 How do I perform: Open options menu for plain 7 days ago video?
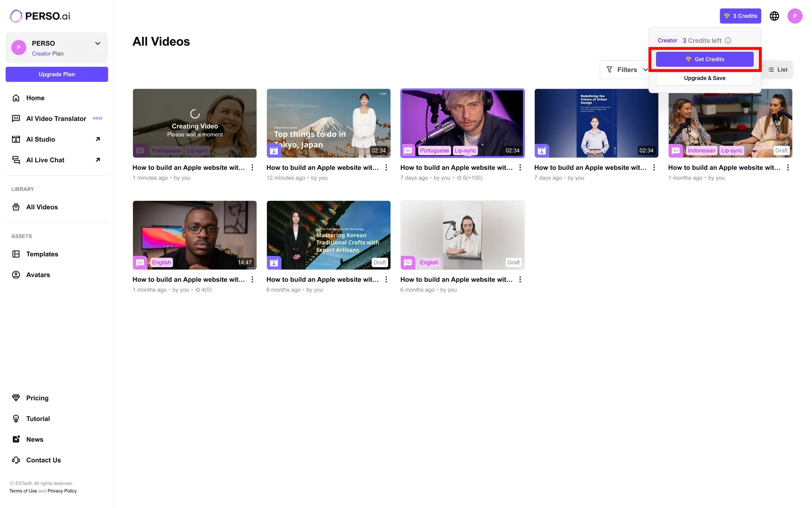point(654,167)
